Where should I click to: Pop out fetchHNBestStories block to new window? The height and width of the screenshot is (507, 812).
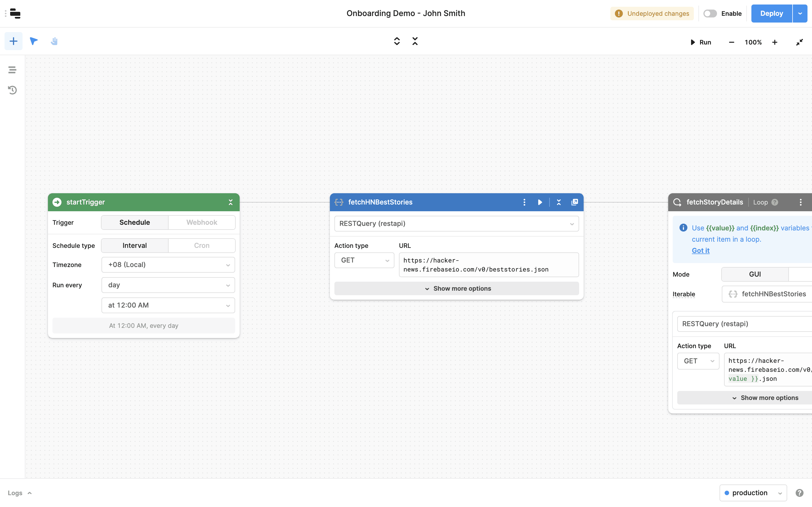click(x=574, y=202)
